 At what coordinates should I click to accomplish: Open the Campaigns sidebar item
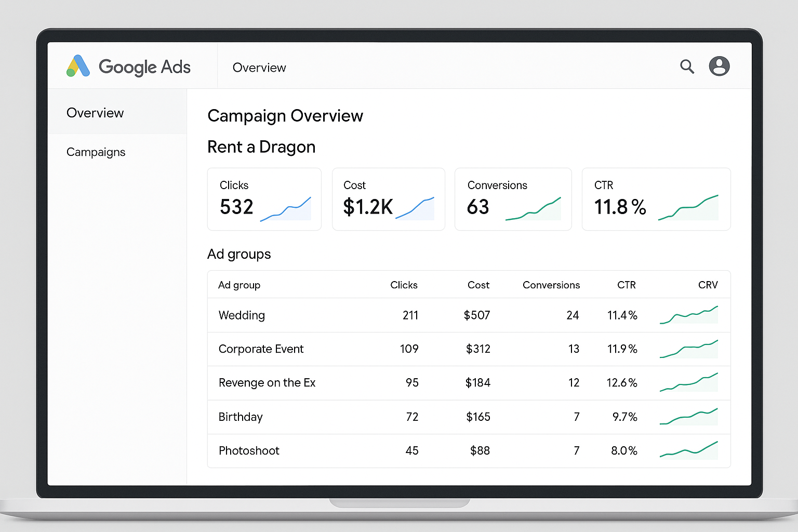point(96,152)
